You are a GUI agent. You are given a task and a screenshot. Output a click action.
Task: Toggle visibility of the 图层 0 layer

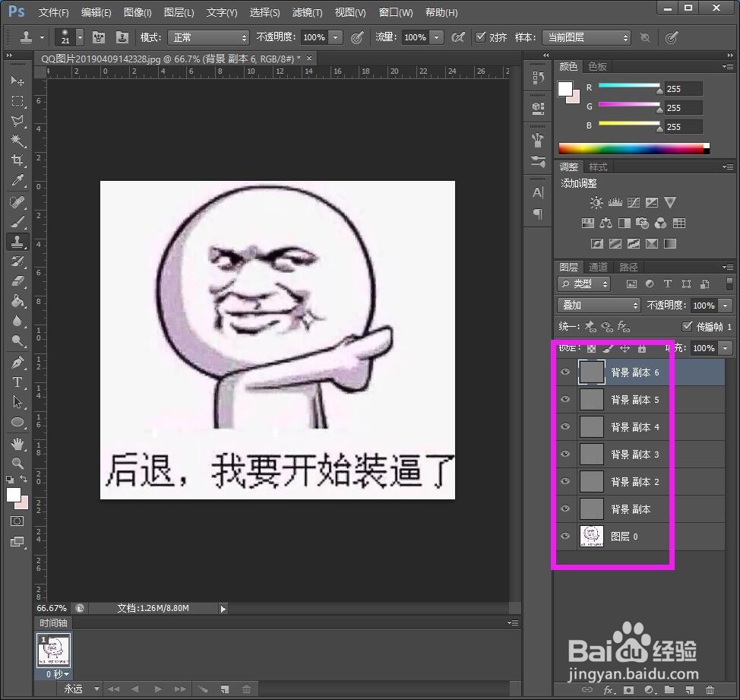[565, 536]
